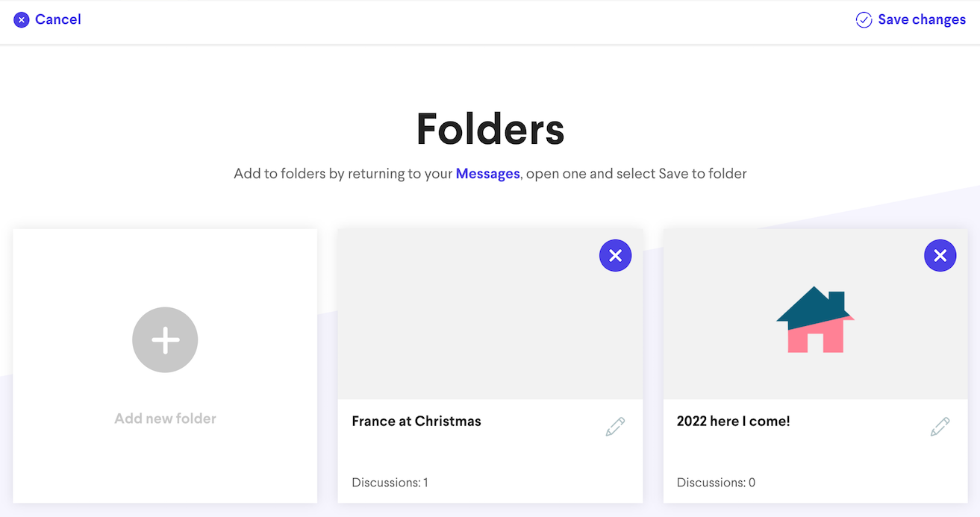
Task: Remove the 2022 here I come! folder
Action: pyautogui.click(x=940, y=256)
